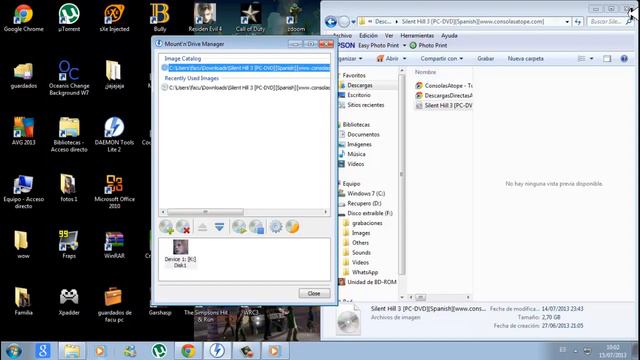Open the WhatsApp folder in navigation pane

pyautogui.click(x=364, y=272)
